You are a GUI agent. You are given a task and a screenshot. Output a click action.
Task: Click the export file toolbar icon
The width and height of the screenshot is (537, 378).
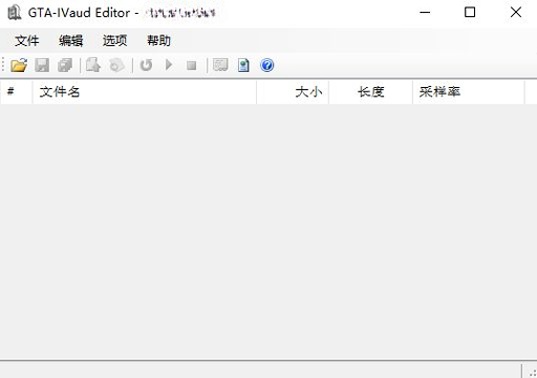coord(93,65)
